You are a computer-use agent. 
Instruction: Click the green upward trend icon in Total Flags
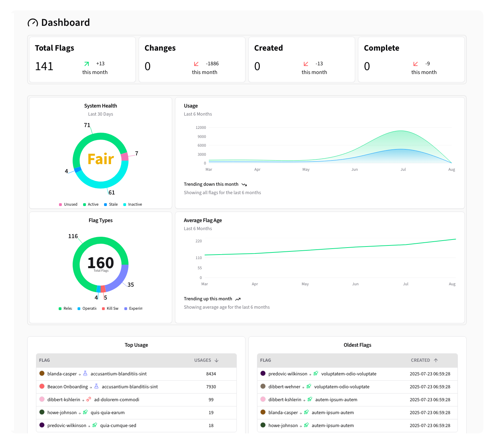pos(86,64)
